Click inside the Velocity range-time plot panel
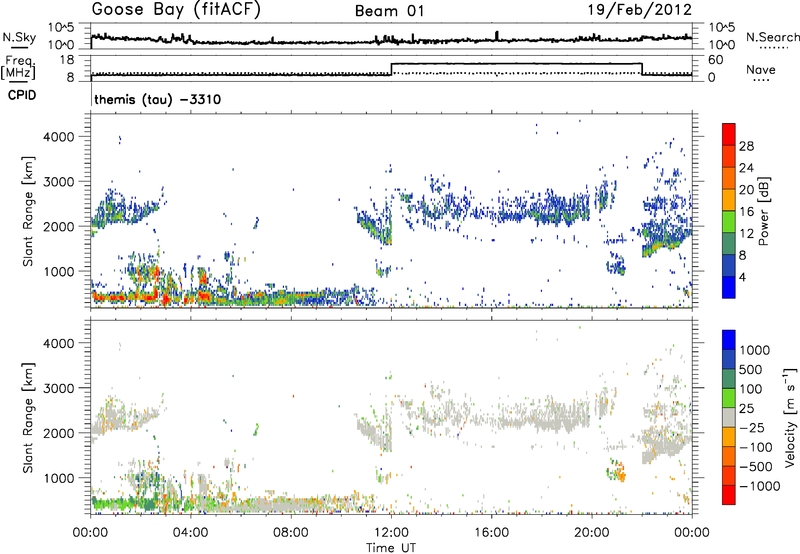800x554 pixels. point(391,417)
